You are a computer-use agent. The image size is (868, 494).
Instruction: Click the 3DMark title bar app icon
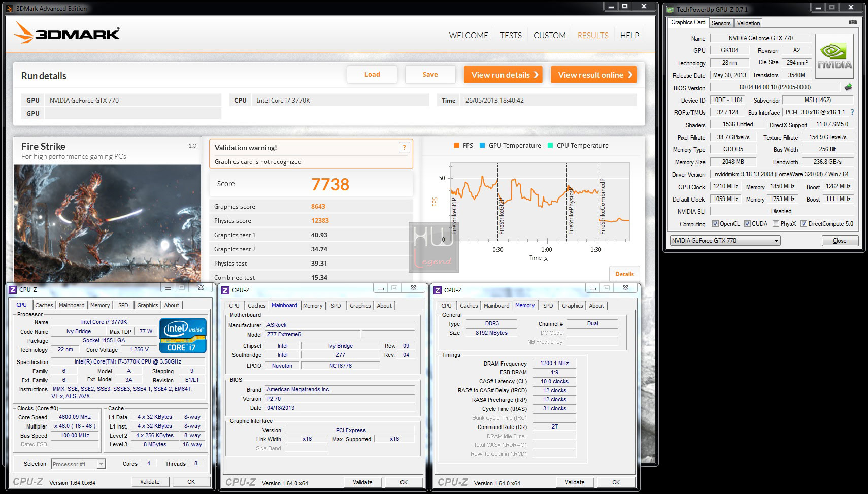[9, 8]
